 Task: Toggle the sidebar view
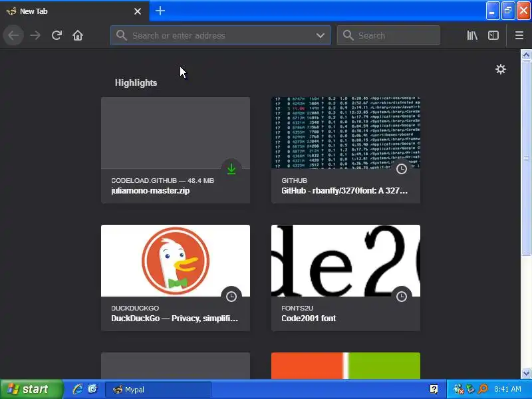493,35
